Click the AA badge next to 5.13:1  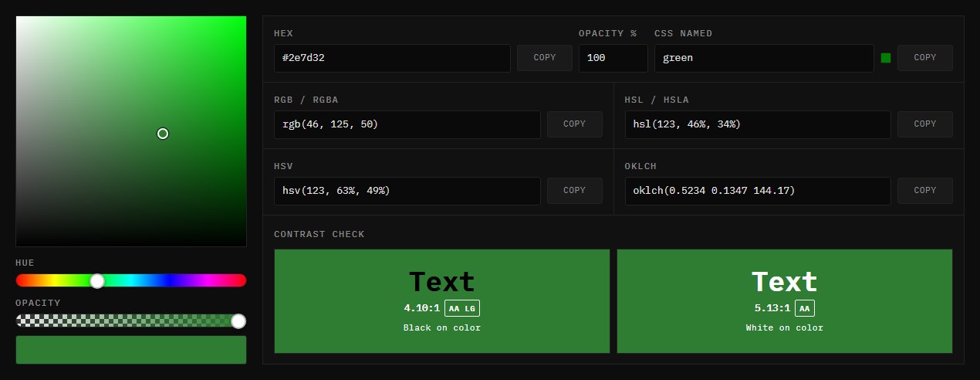click(x=805, y=308)
